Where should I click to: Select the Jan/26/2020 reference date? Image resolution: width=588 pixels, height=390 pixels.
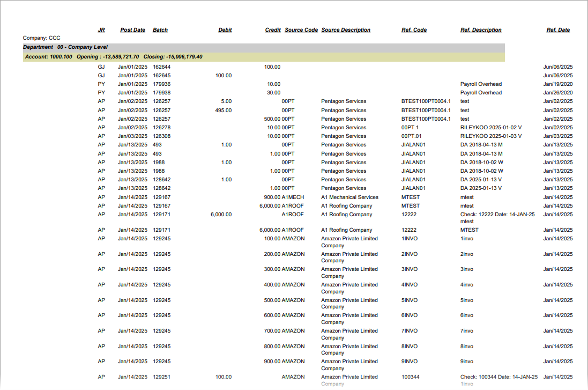coord(558,93)
